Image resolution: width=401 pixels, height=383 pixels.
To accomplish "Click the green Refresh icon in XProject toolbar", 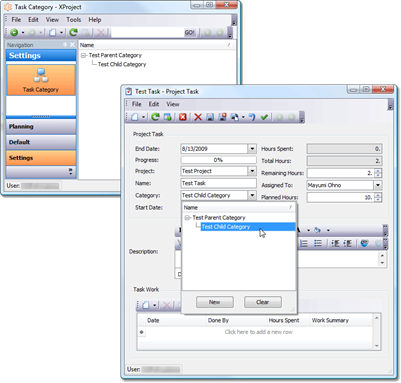I will pos(73,32).
